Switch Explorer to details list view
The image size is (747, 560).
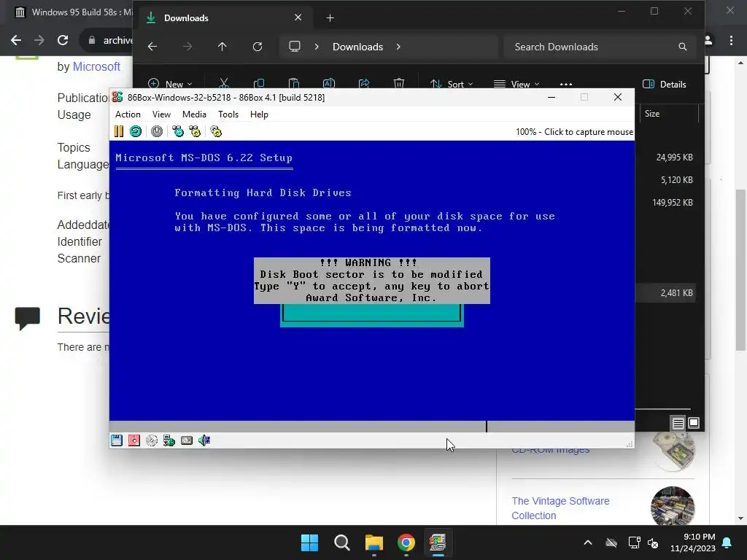678,423
